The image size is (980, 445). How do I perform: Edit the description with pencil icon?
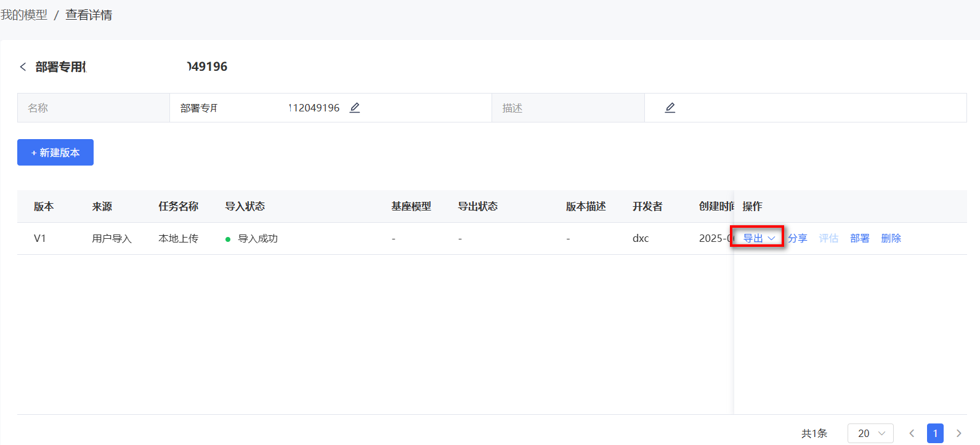670,108
